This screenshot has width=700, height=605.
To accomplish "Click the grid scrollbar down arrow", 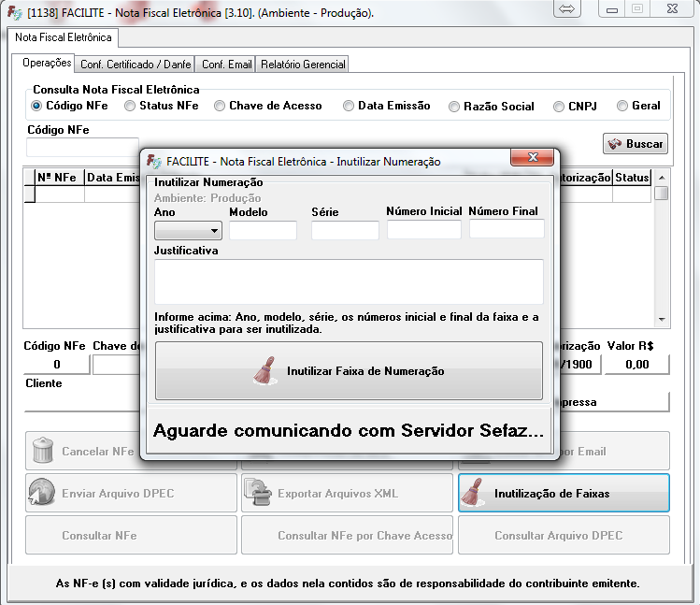I will pos(662,319).
